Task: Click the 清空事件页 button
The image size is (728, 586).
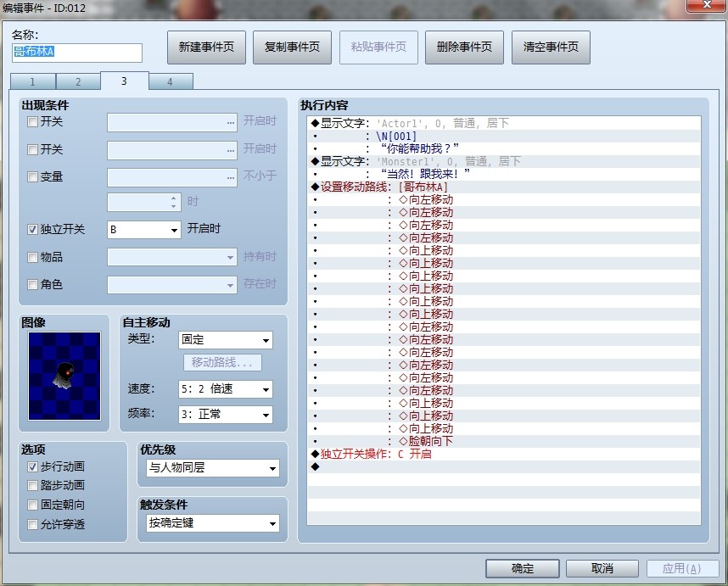Action: coord(551,47)
